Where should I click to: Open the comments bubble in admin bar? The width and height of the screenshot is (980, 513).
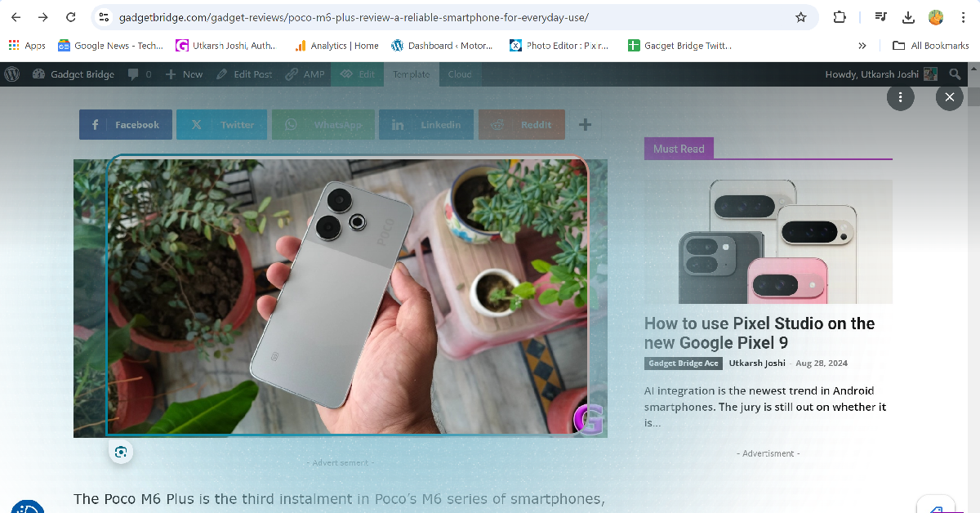[x=140, y=74]
